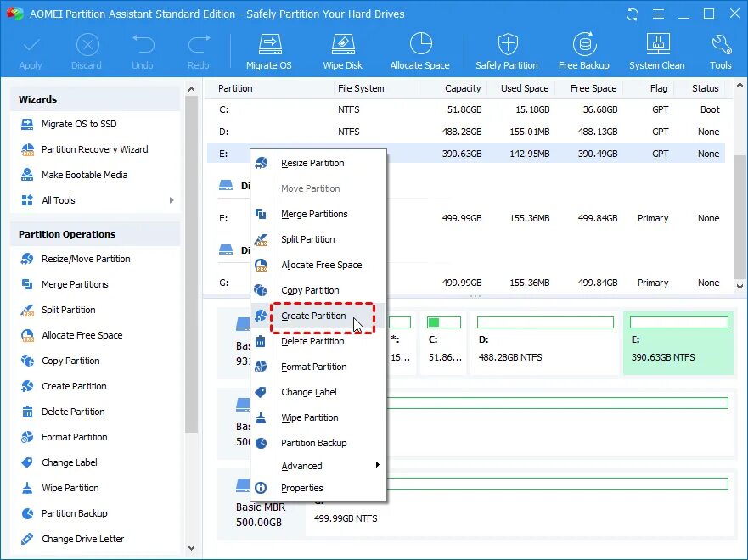
Task: Select Format Partition in the context menu
Action: tap(318, 367)
